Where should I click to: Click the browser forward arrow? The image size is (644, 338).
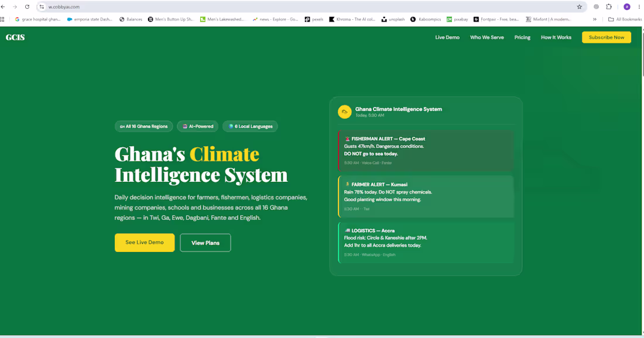15,6
